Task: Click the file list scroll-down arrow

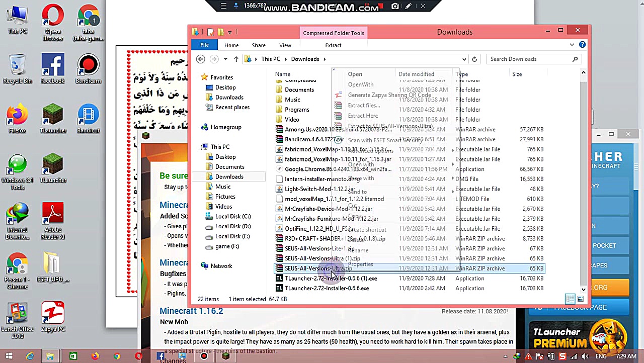Action: (583, 289)
